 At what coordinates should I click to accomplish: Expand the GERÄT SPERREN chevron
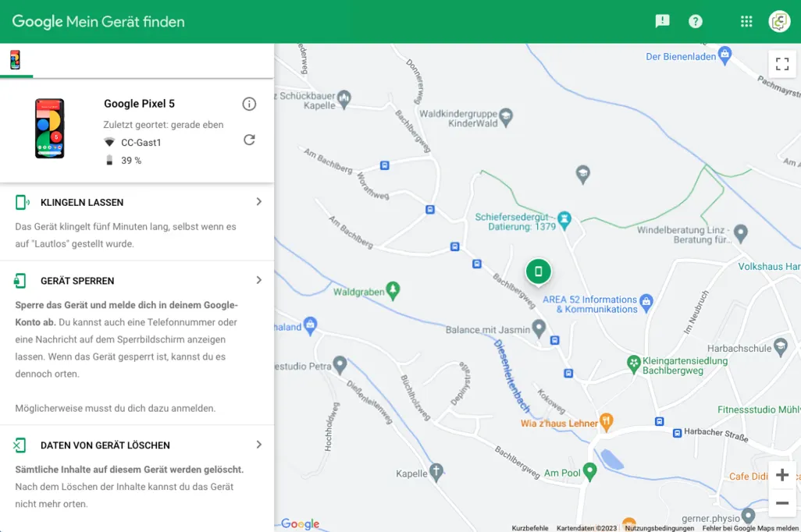(259, 280)
